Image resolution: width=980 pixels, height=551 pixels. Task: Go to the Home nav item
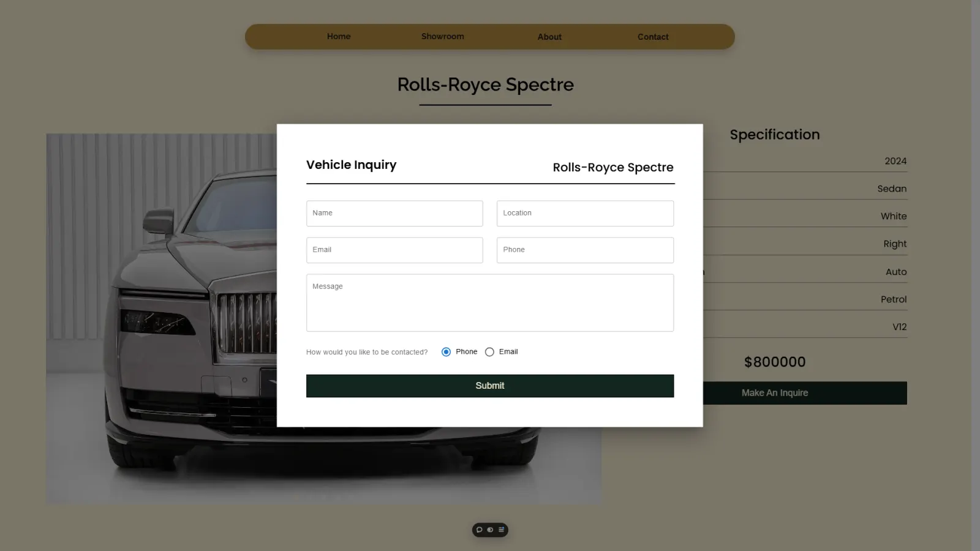(339, 37)
